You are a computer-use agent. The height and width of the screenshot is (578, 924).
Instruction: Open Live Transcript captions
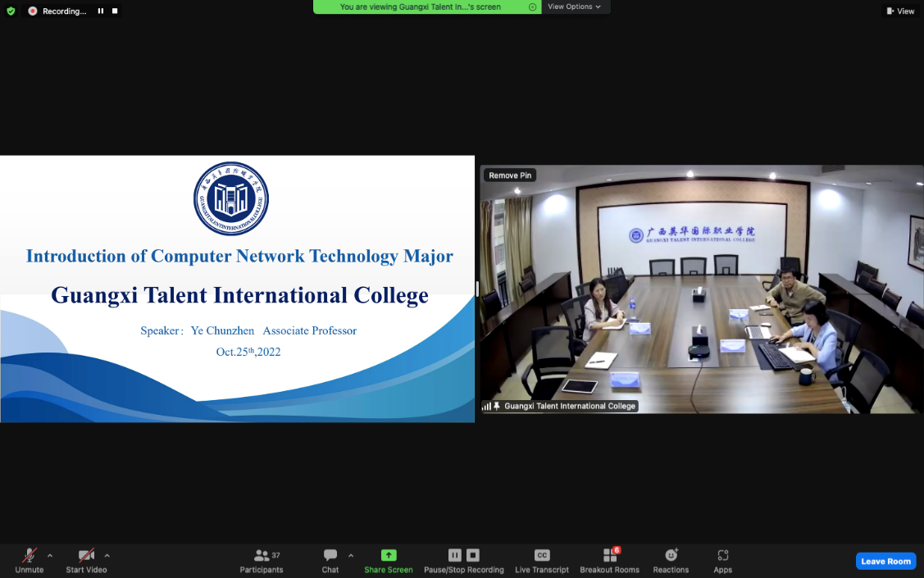[x=541, y=560]
